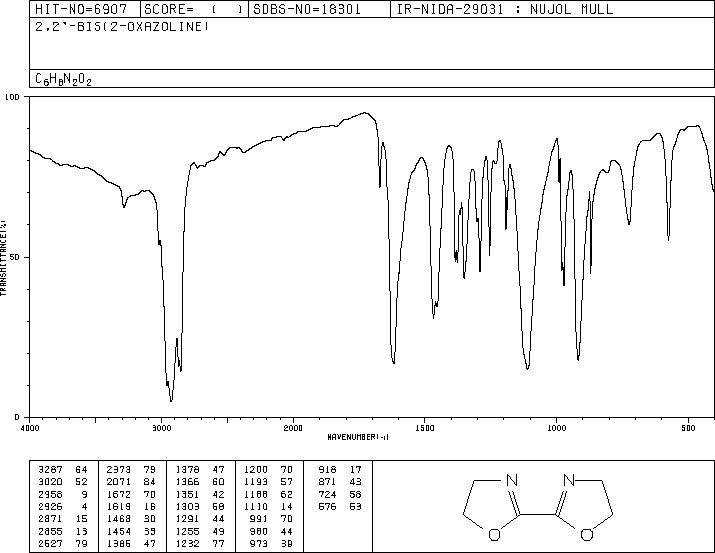Click the WAVENUMBER x-axis title

[358, 437]
